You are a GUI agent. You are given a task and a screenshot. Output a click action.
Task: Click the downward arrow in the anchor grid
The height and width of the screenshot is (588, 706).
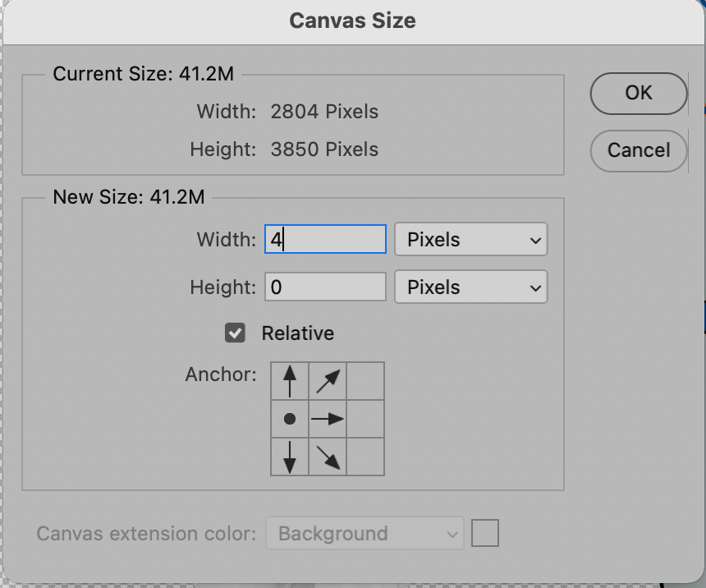click(x=289, y=457)
